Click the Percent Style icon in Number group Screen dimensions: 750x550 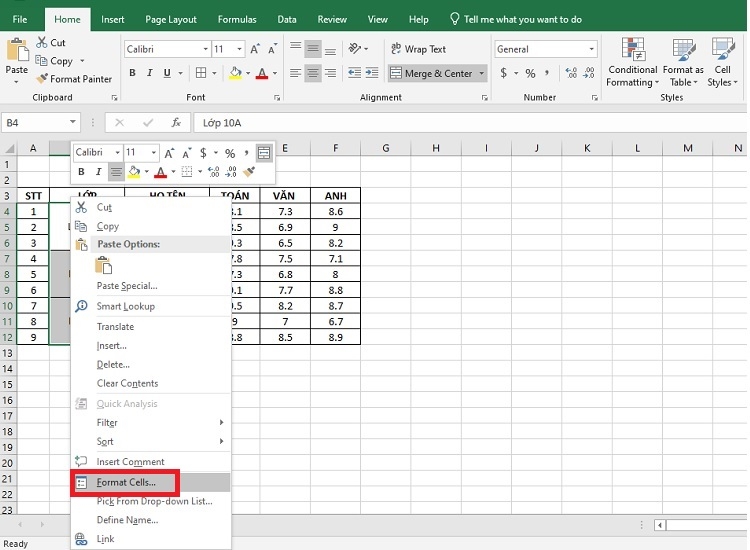(530, 73)
